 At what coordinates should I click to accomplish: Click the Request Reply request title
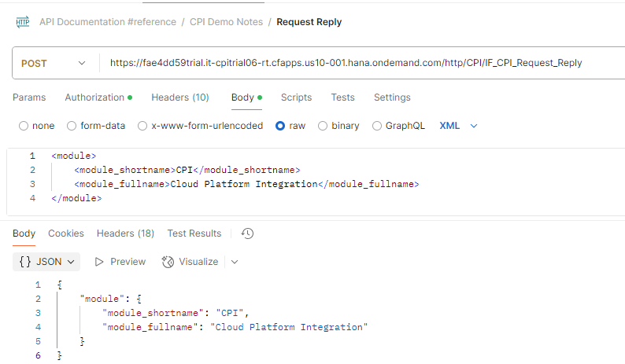309,22
